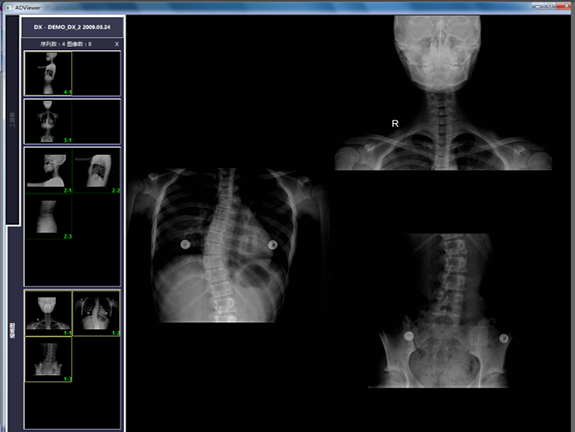575x432 pixels.
Task: Close the thumbnail panel with the X
Action: pos(117,44)
